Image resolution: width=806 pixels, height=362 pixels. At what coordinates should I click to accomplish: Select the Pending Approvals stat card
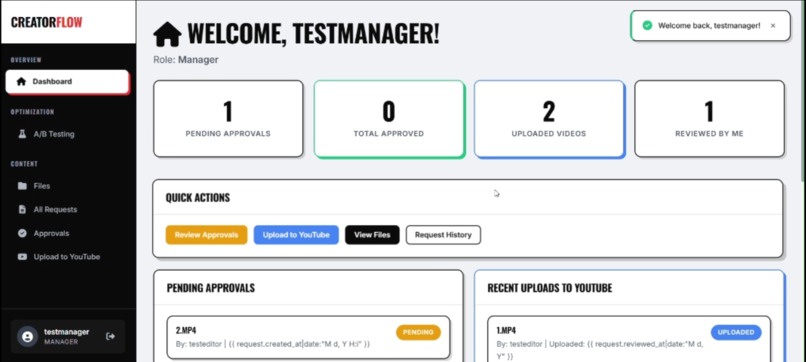tap(228, 119)
